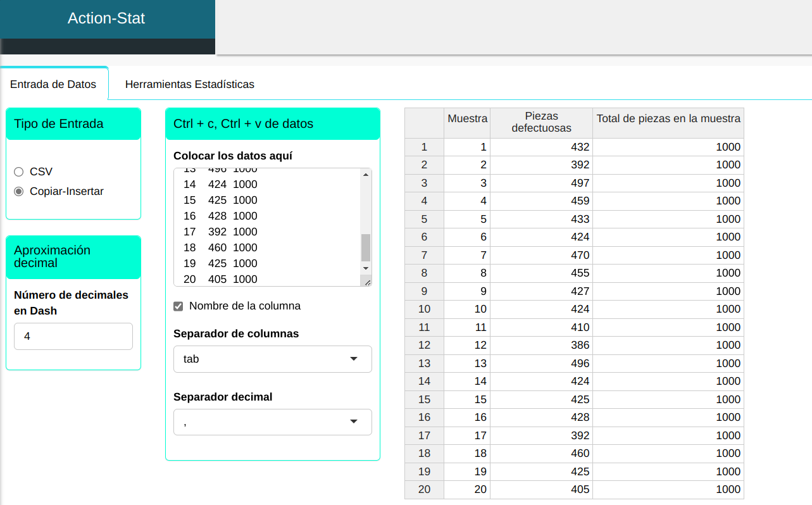
Task: Click the textarea scrollbar thumb
Action: pos(365,247)
